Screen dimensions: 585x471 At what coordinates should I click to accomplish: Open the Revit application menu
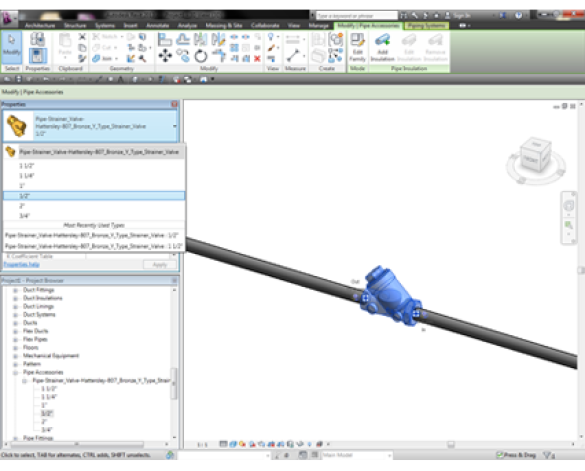pos(8,19)
